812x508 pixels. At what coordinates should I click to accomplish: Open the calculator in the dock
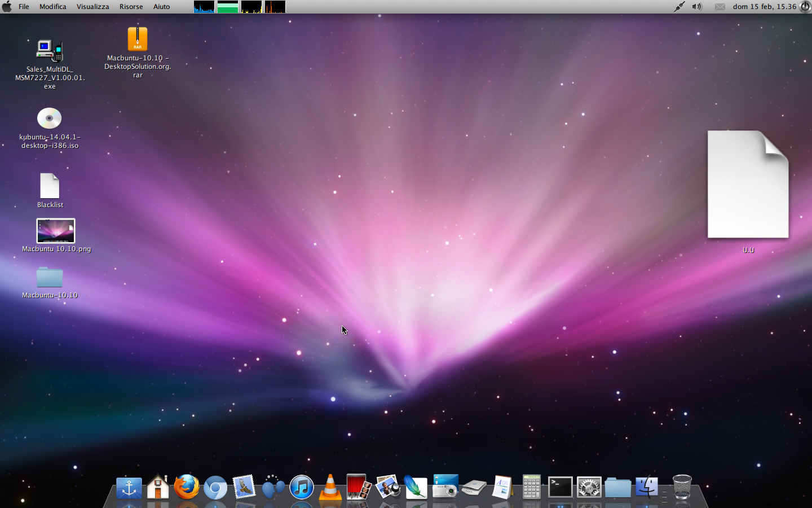[531, 487]
